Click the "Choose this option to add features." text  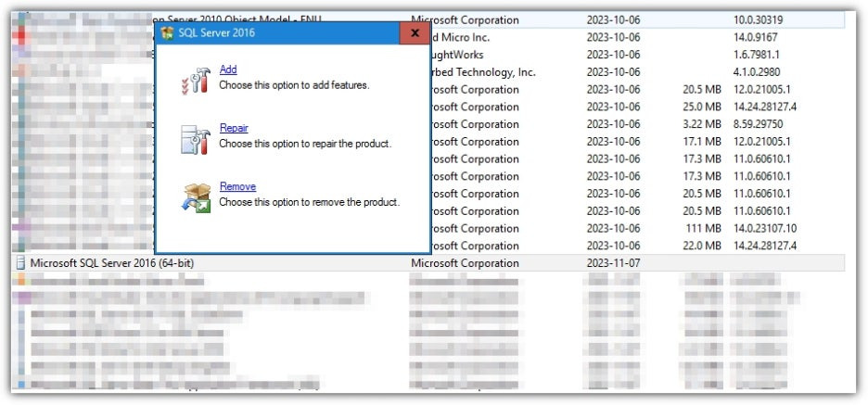coord(294,86)
